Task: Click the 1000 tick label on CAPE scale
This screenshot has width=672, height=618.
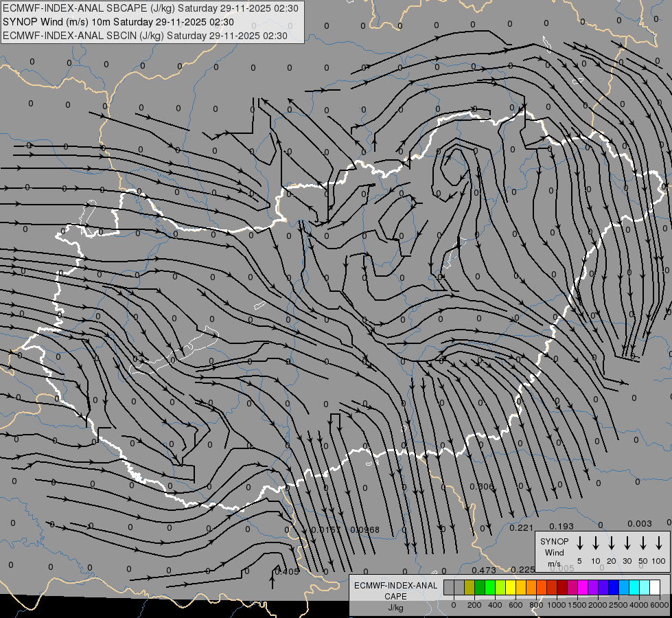Action: 557,605
